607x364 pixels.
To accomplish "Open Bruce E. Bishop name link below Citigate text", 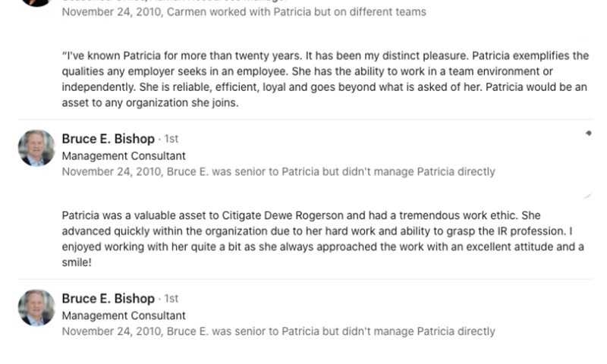I will (x=108, y=299).
